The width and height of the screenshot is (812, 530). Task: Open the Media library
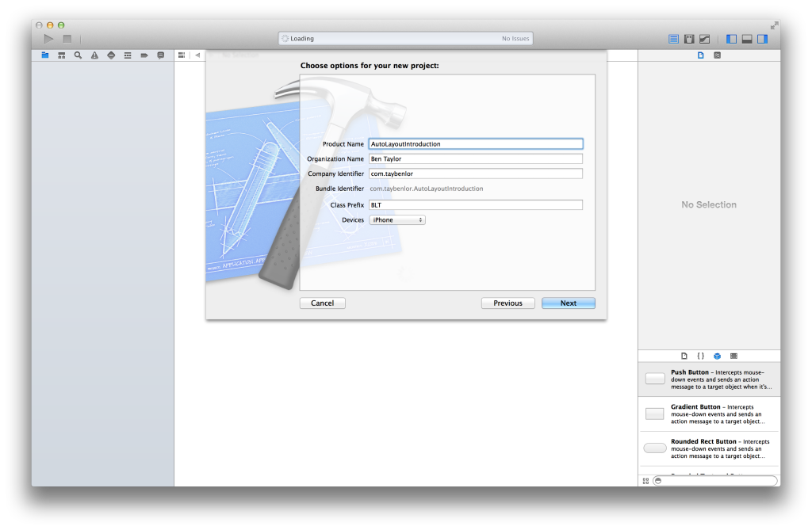click(733, 356)
